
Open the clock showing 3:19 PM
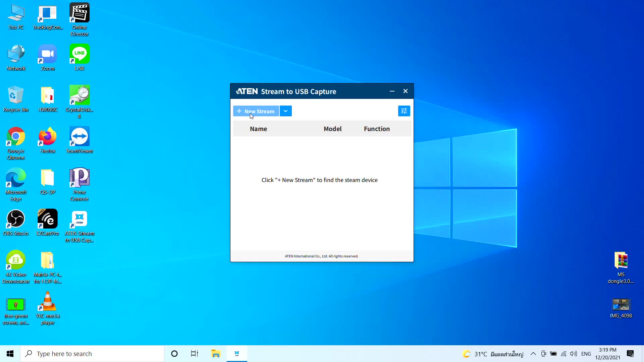[x=607, y=354]
